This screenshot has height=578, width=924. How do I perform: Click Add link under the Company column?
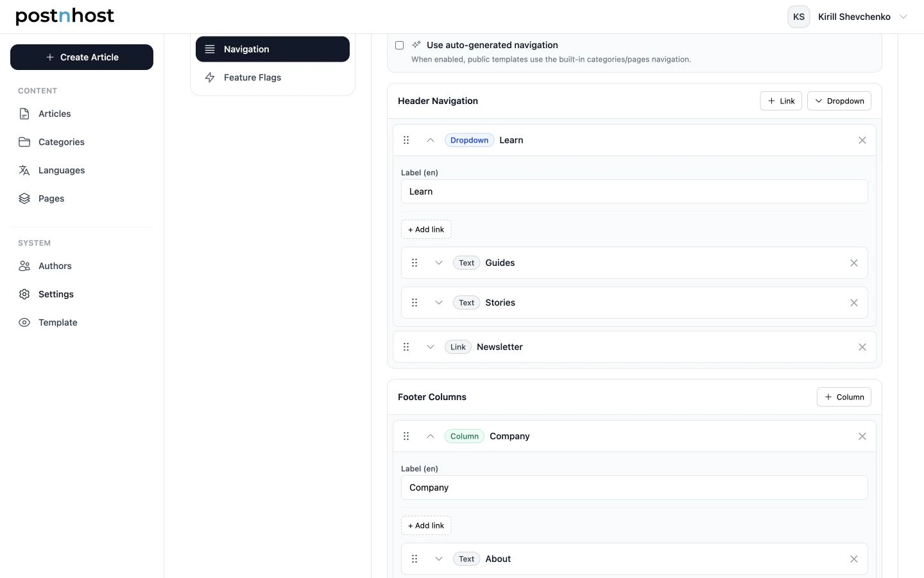tap(426, 525)
